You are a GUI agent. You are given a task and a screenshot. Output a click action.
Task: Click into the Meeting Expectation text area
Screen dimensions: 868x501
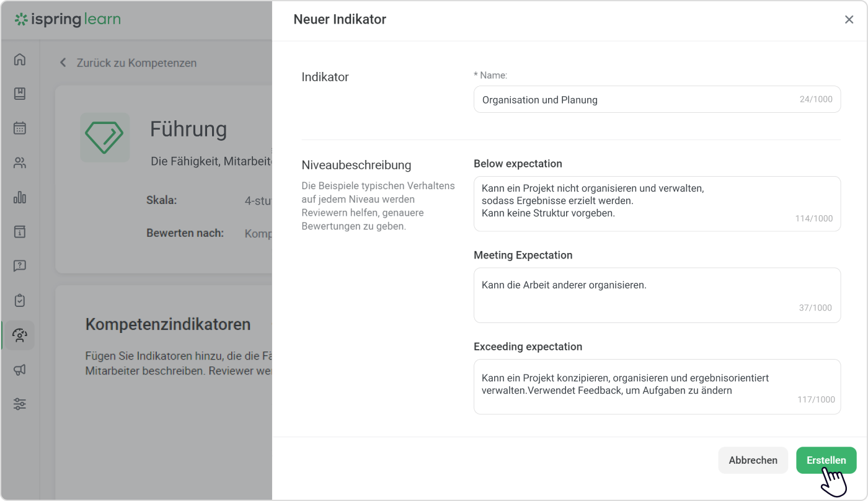pos(657,295)
